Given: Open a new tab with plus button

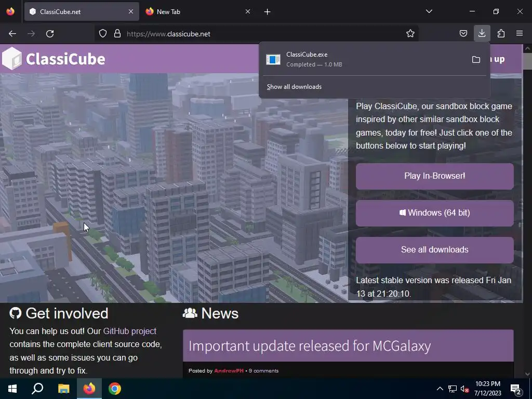Looking at the screenshot, I should [x=268, y=12].
